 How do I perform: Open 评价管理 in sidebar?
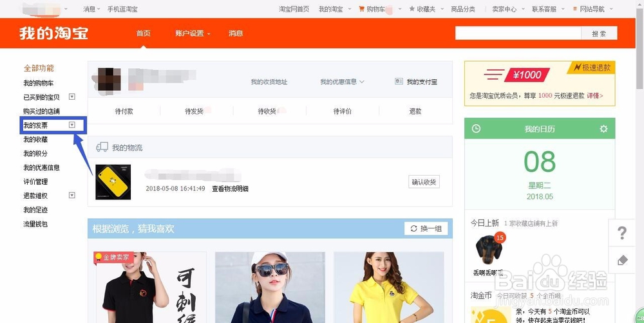click(35, 181)
